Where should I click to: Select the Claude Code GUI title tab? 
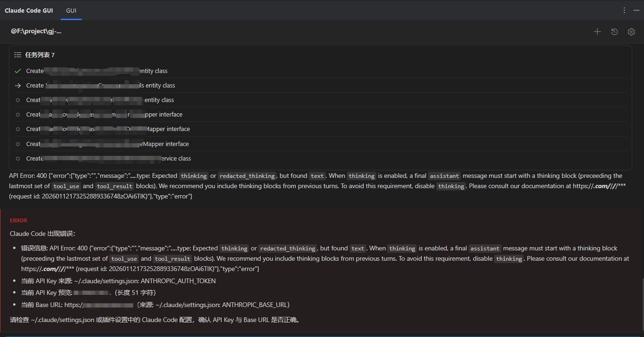click(29, 10)
